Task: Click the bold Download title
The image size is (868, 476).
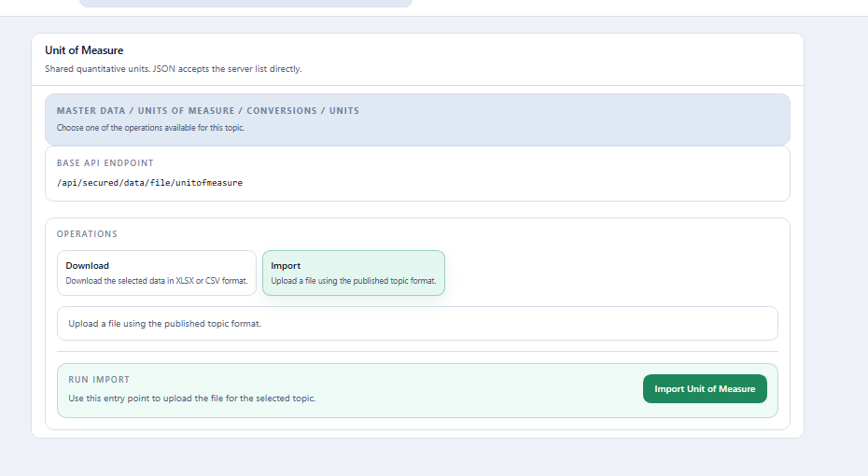Action: (88, 266)
